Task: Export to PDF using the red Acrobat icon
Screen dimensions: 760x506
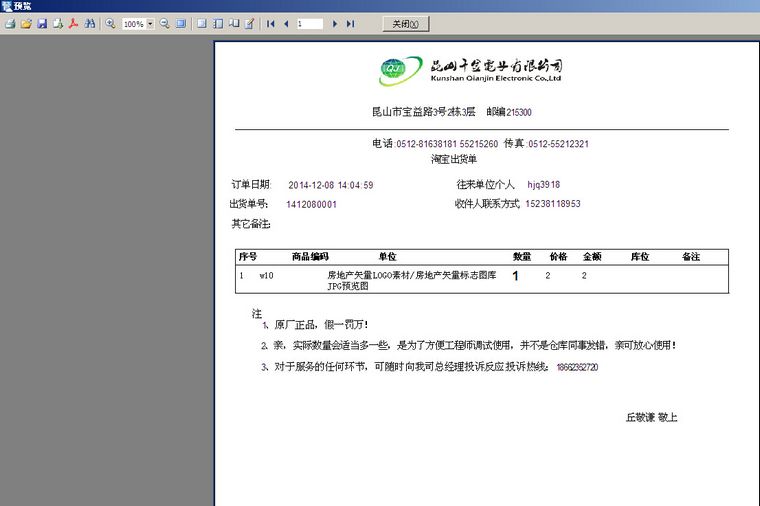Action: click(x=73, y=24)
